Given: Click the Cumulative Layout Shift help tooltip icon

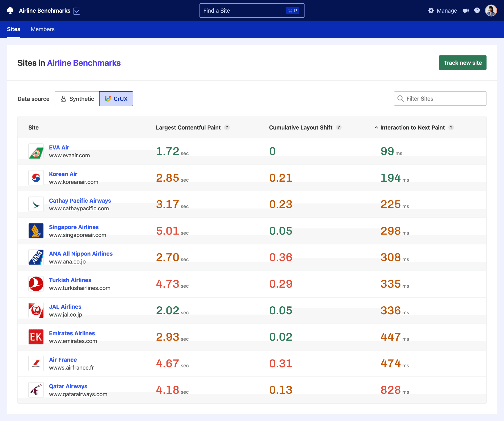Looking at the screenshot, I should pyautogui.click(x=339, y=127).
